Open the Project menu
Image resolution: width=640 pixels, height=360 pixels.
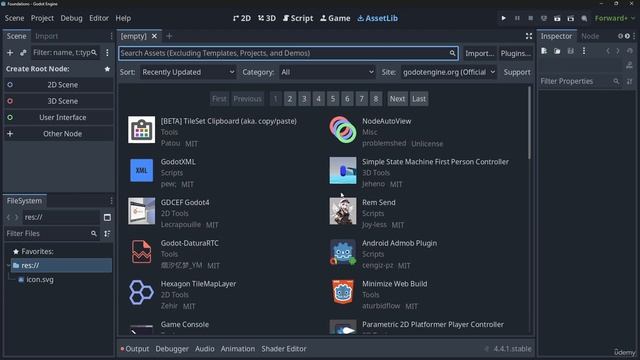pyautogui.click(x=42, y=18)
